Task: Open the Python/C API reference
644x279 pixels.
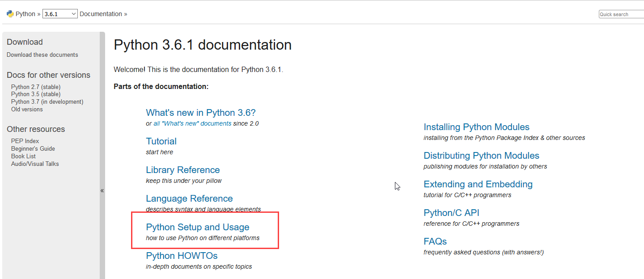Action: [x=451, y=213]
